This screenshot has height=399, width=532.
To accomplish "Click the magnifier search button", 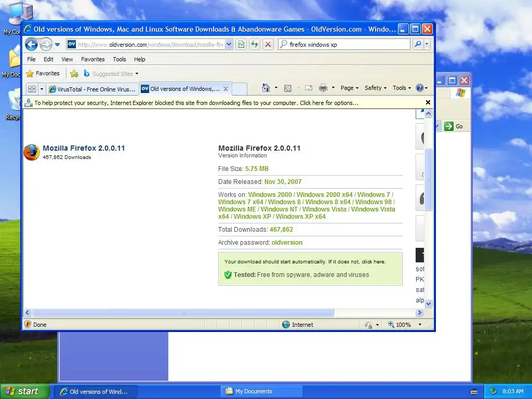I will tap(418, 45).
